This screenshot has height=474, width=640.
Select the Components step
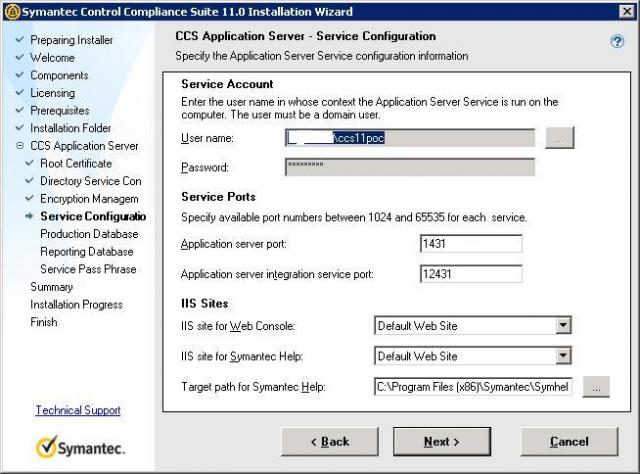coord(59,75)
